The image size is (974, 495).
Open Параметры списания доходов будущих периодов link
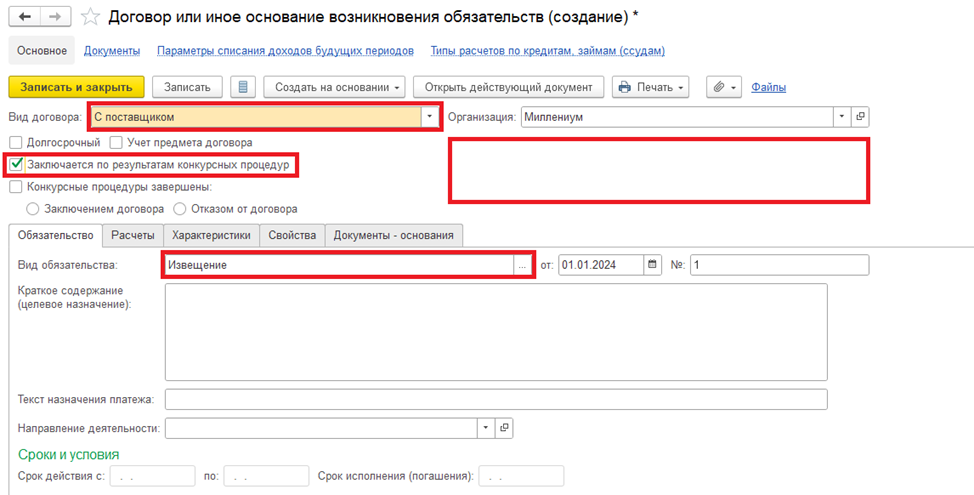[x=285, y=51]
